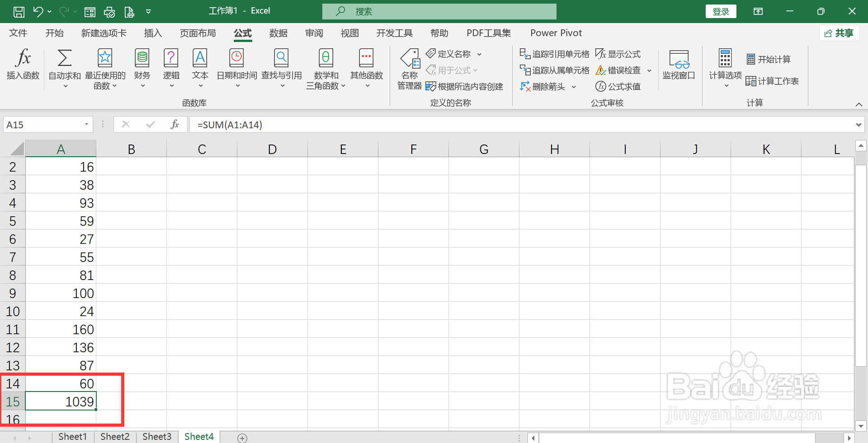868x443 pixels.
Task: Open Customize Quick Access Toolbar arrow
Action: pos(148,12)
